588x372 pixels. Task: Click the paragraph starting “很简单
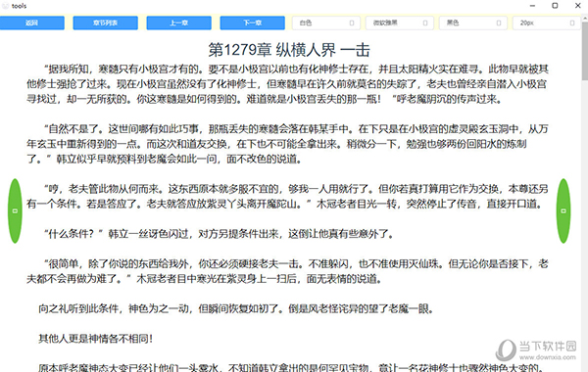point(287,271)
